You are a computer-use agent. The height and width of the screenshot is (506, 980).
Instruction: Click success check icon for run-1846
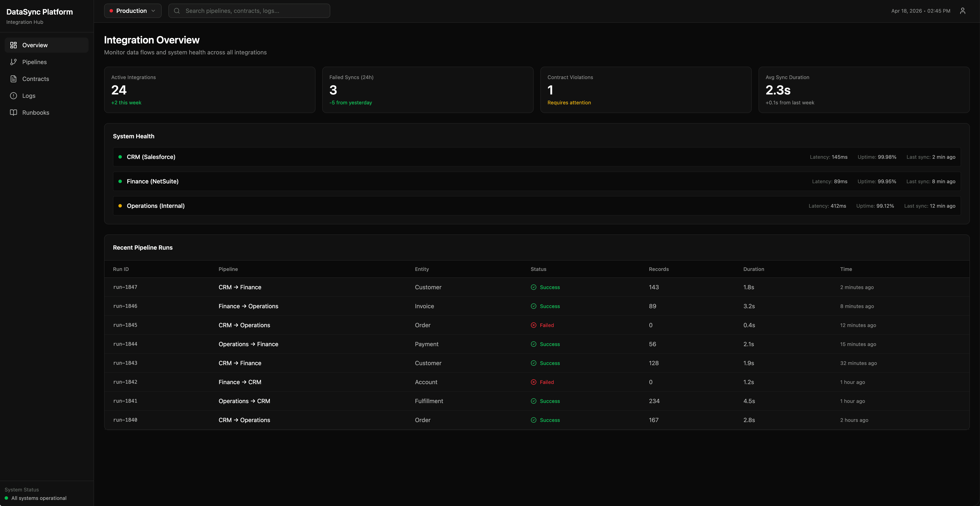pyautogui.click(x=533, y=306)
